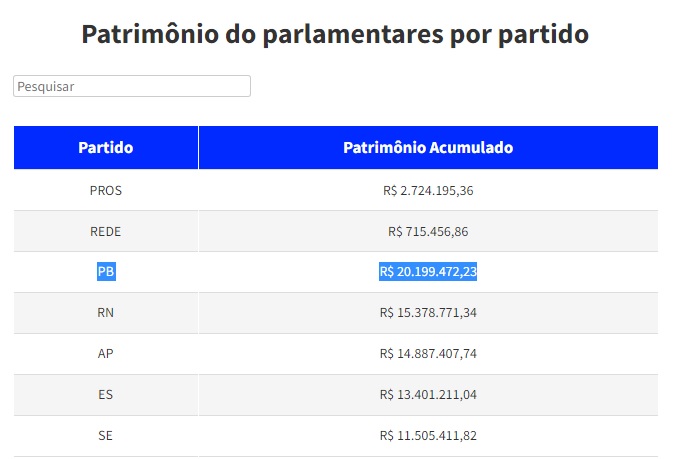This screenshot has height=459, width=680.
Task: Click the R$ 15.378.771,34 value
Action: pos(428,313)
